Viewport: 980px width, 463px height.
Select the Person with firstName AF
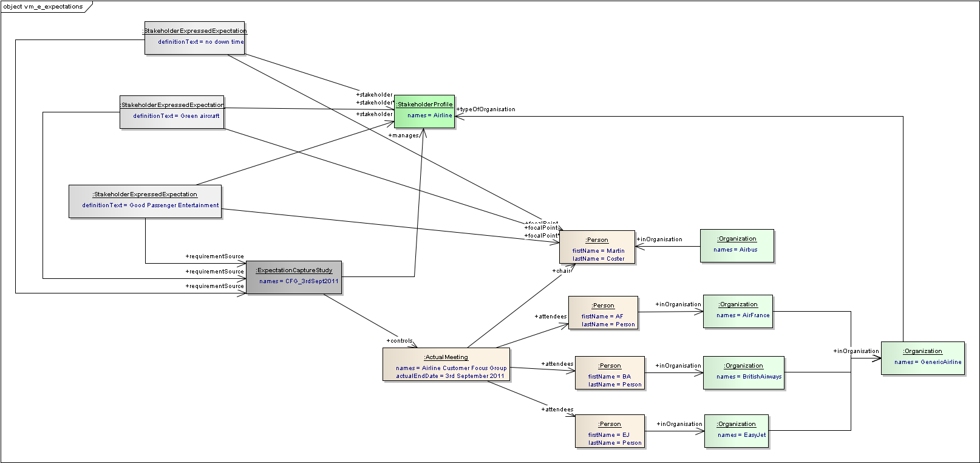click(603, 313)
